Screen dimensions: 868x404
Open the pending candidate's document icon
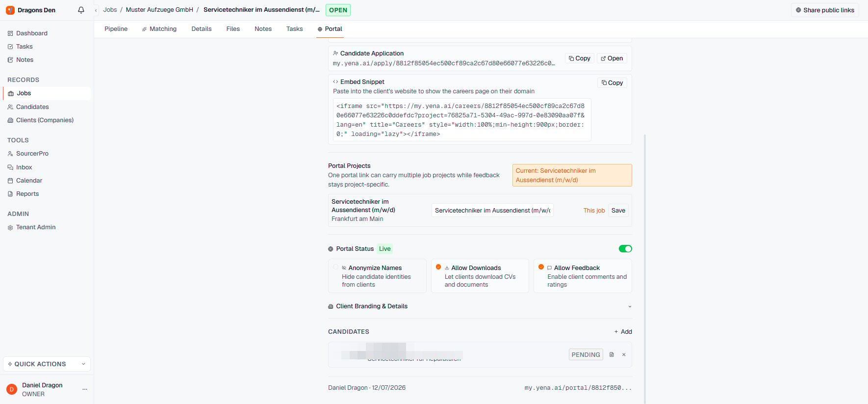click(612, 354)
